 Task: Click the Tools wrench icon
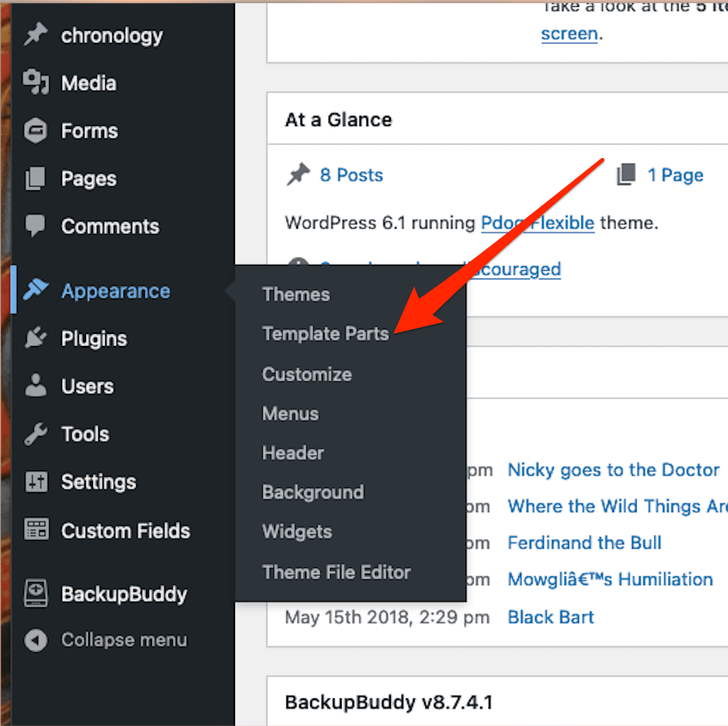(x=36, y=434)
